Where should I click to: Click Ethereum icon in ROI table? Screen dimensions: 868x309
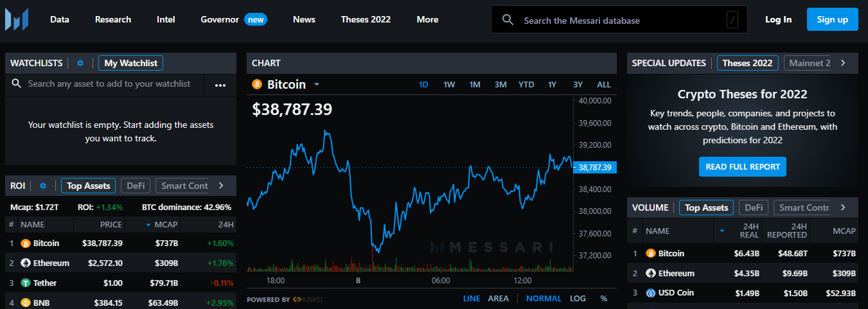coord(26,263)
